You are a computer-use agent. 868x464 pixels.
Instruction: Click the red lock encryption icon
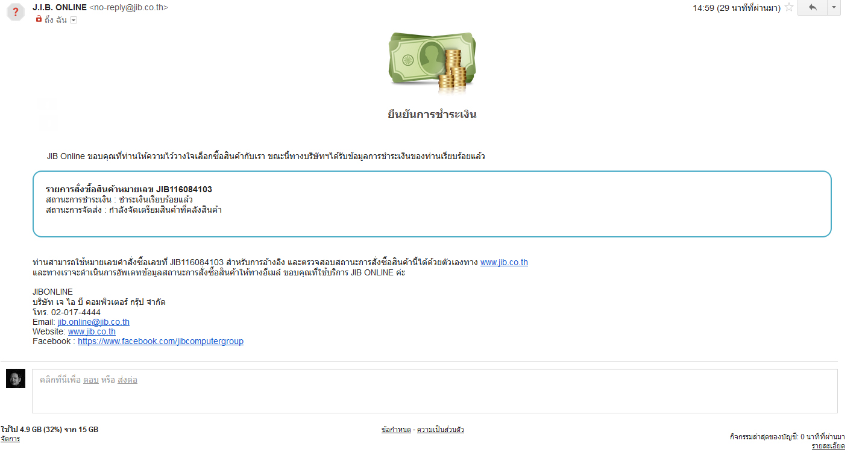[39, 19]
